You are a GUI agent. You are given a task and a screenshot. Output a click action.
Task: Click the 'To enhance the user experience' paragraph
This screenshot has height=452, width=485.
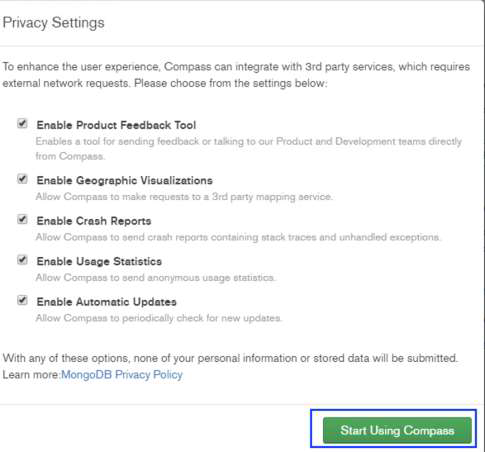tap(236, 75)
